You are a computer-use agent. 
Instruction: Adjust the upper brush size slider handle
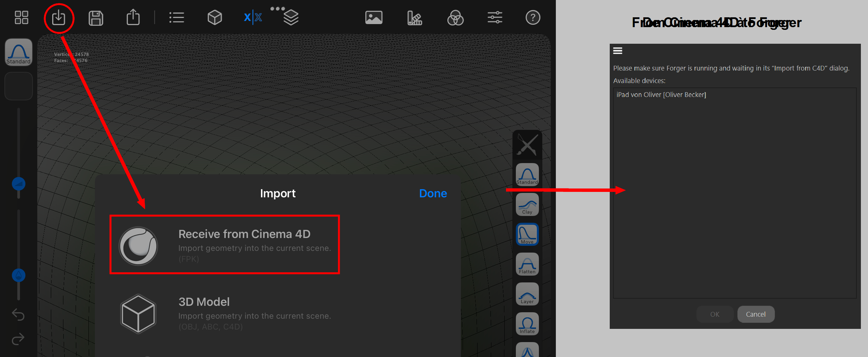pyautogui.click(x=19, y=184)
